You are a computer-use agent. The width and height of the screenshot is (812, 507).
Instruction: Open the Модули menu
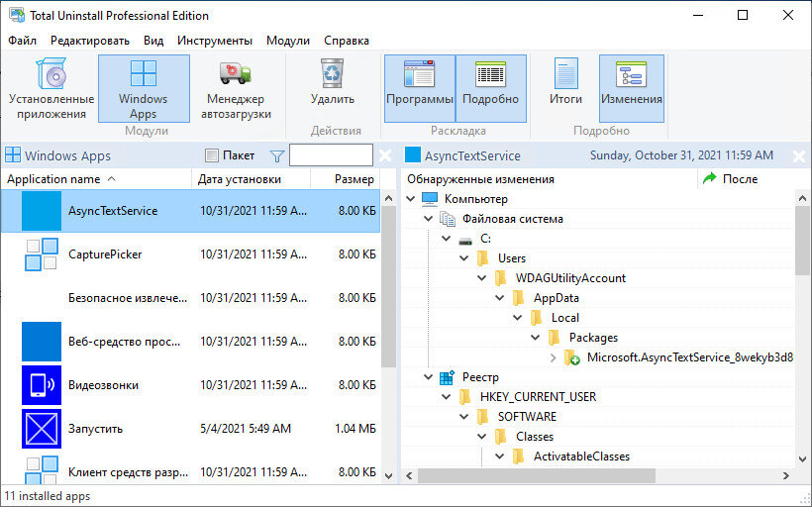(x=288, y=41)
